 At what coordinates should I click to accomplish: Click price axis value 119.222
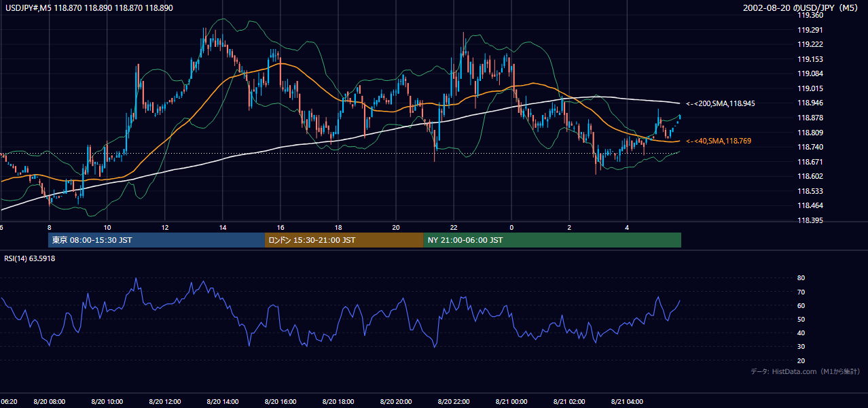[x=812, y=44]
